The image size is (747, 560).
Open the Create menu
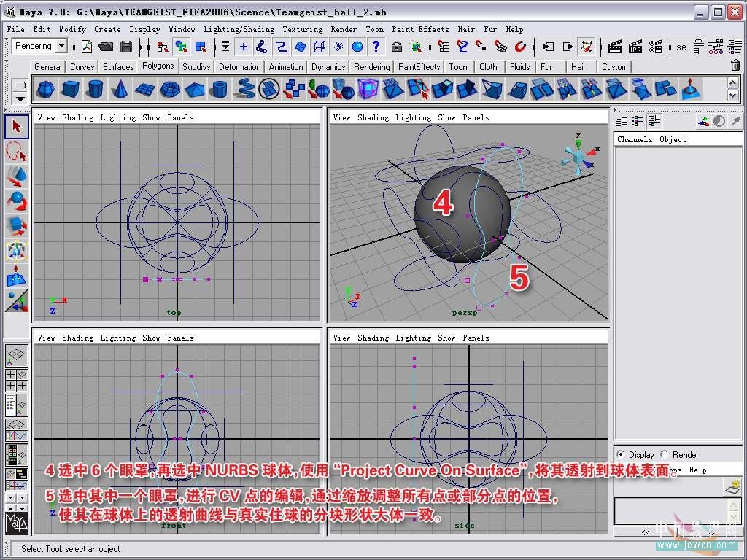click(107, 29)
